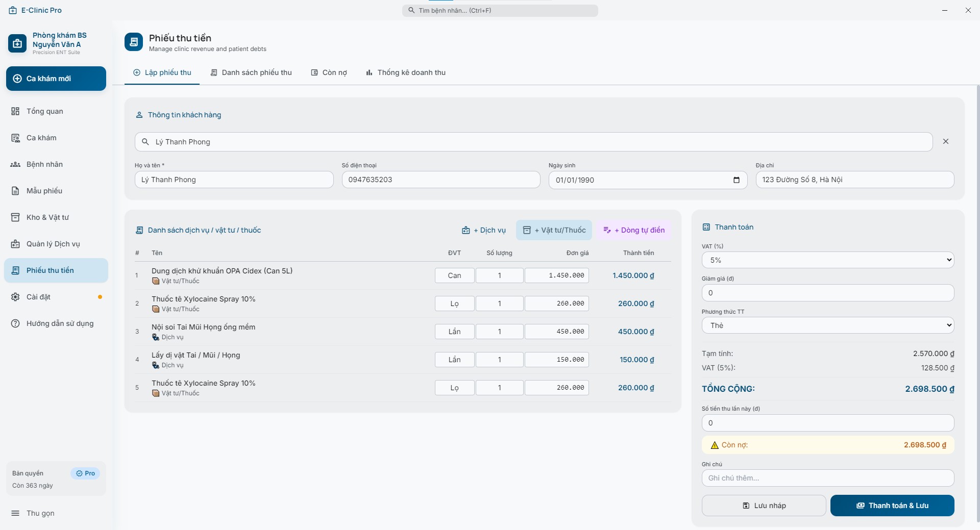Click the Pro license badge

[85, 473]
